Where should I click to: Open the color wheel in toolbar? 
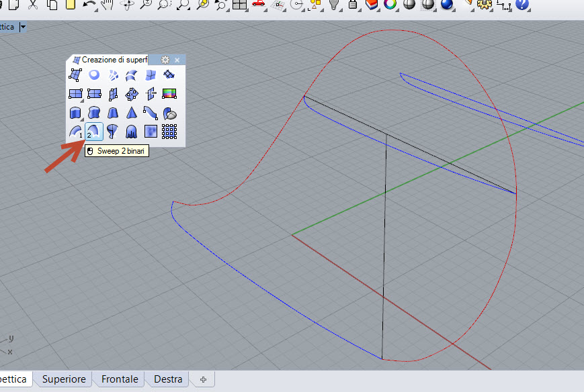tap(390, 5)
